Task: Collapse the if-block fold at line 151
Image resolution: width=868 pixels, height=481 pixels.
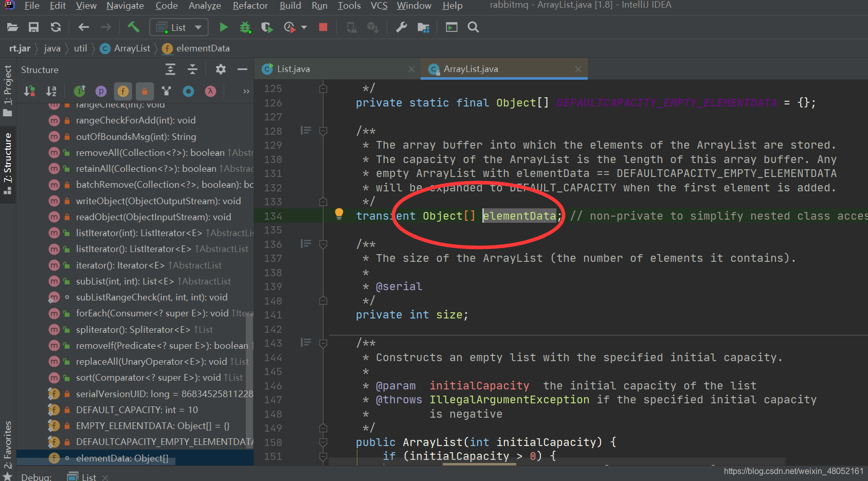Action: coord(323,456)
